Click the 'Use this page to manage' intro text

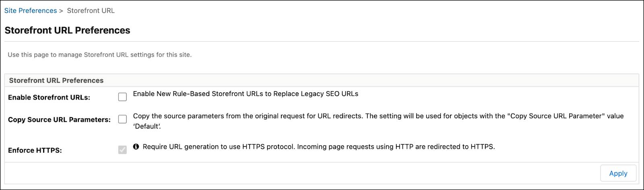point(100,55)
